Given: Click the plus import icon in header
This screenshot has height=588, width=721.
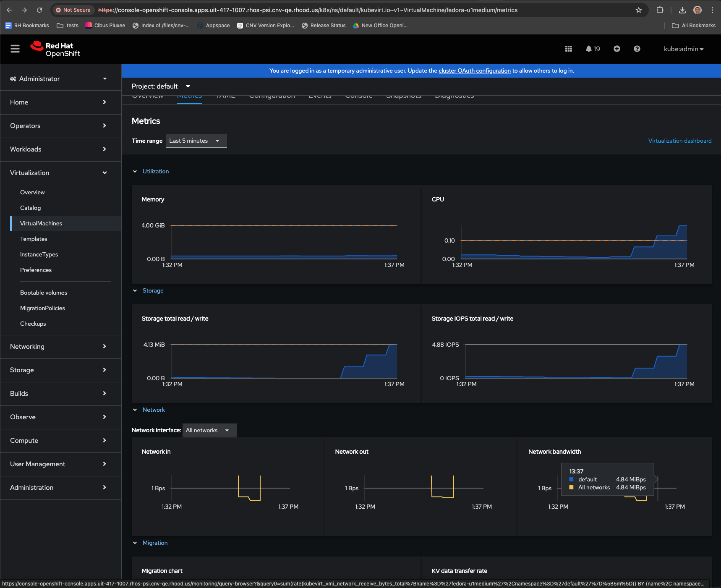Looking at the screenshot, I should (617, 49).
